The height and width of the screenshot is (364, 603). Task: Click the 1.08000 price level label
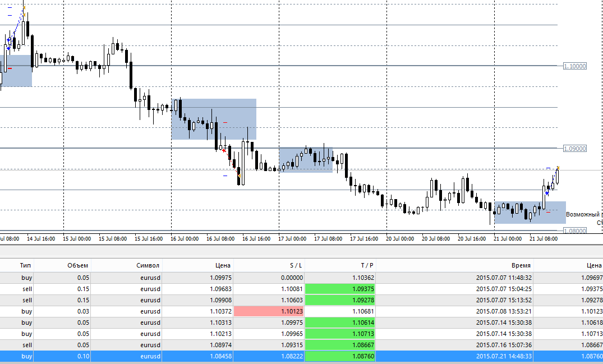tap(575, 231)
